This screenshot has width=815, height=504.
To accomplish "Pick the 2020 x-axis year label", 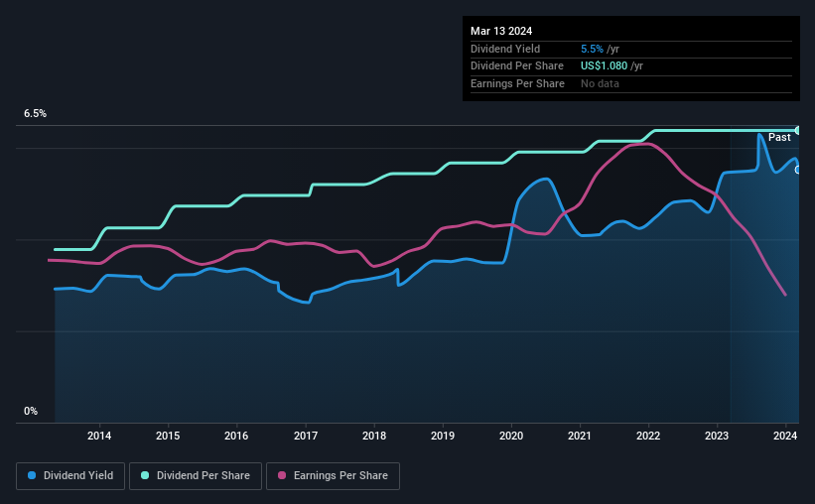I will click(x=511, y=436).
